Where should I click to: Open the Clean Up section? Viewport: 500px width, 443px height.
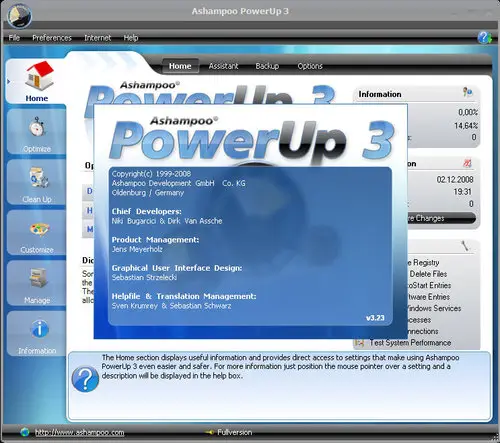(x=37, y=182)
